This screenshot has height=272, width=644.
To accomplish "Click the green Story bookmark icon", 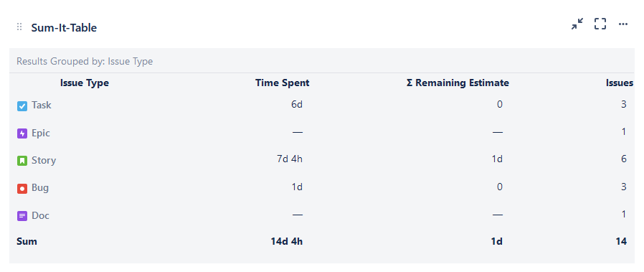I will (x=22, y=161).
